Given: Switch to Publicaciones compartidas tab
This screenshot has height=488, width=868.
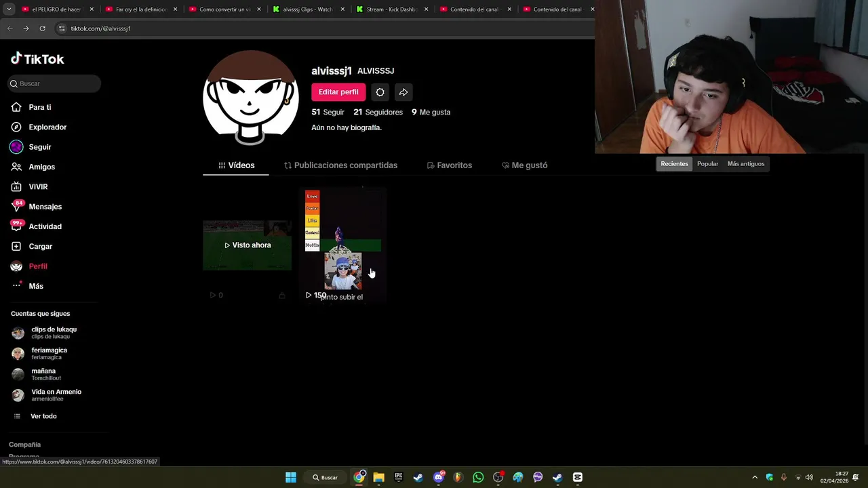Looking at the screenshot, I should click(340, 165).
